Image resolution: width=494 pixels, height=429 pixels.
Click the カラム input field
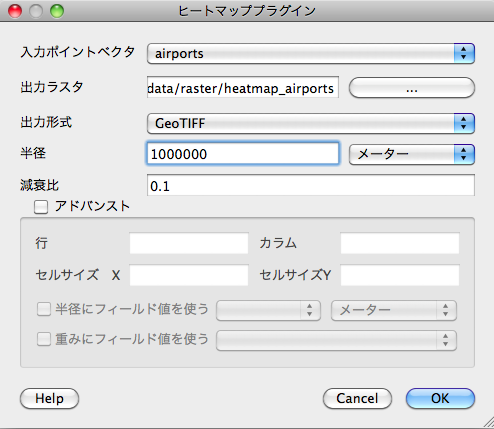pyautogui.click(x=400, y=243)
